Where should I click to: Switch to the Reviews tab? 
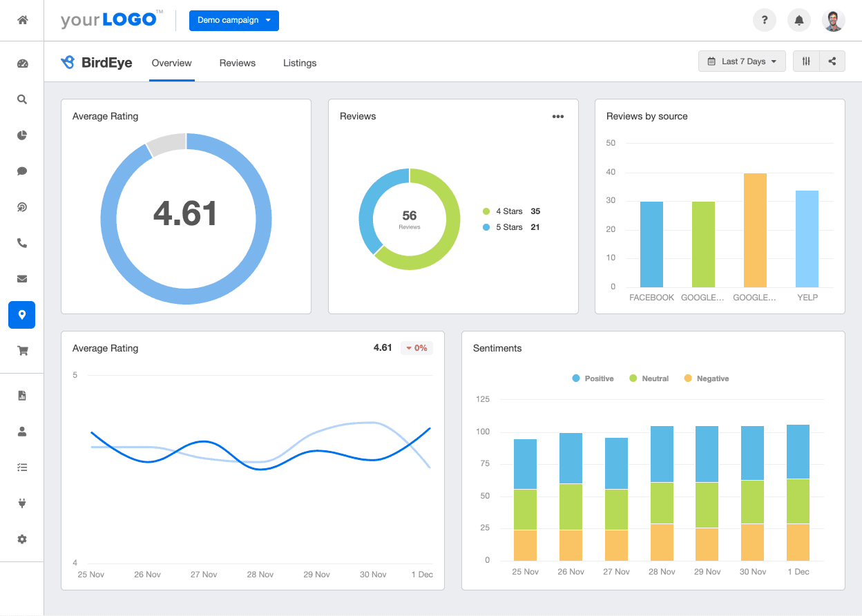point(238,63)
